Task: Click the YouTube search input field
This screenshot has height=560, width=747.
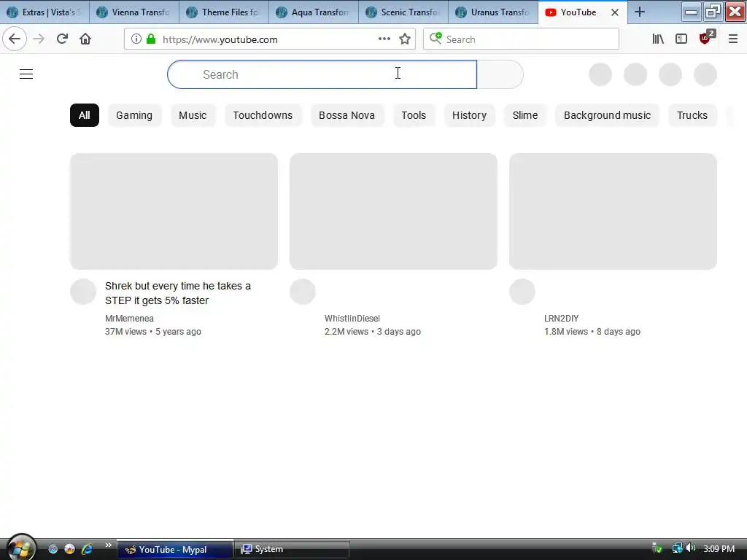Action: [322, 74]
